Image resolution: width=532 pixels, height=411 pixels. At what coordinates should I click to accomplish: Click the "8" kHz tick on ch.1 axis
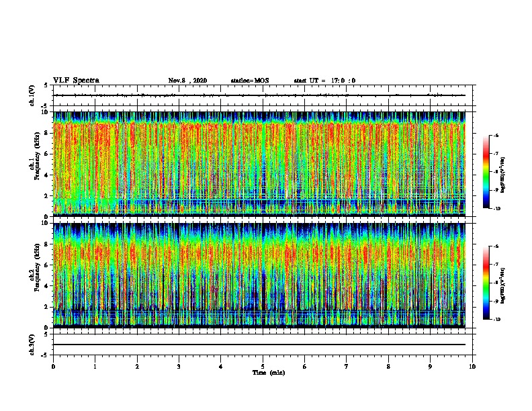click(46, 133)
